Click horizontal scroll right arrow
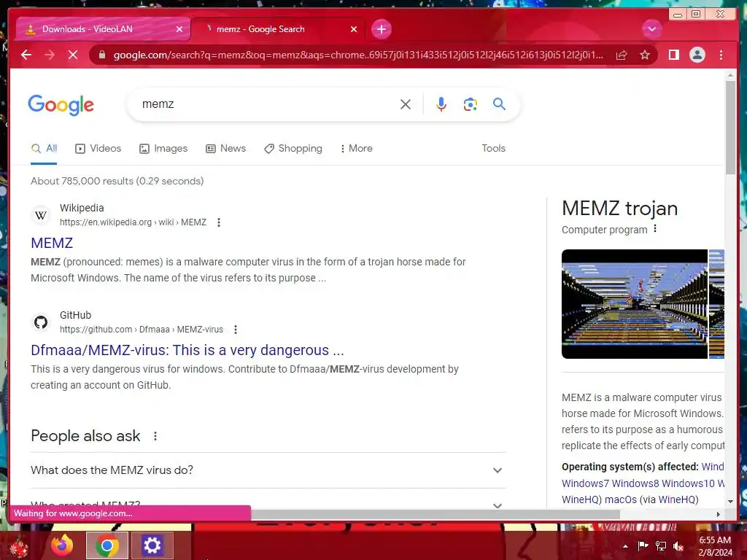Image resolution: width=747 pixels, height=560 pixels. [x=719, y=514]
